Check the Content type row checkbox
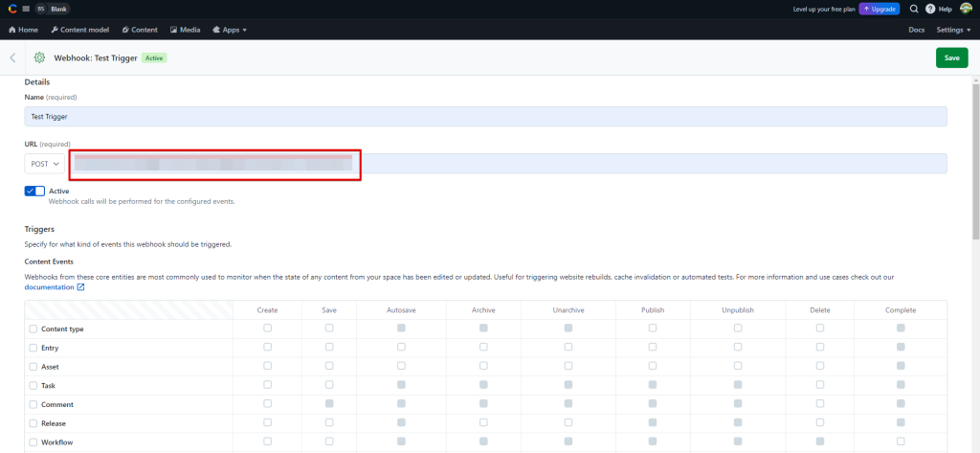 click(x=33, y=328)
